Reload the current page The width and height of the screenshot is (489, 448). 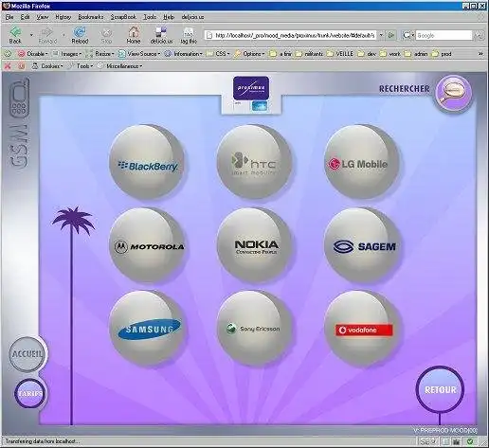[80, 35]
